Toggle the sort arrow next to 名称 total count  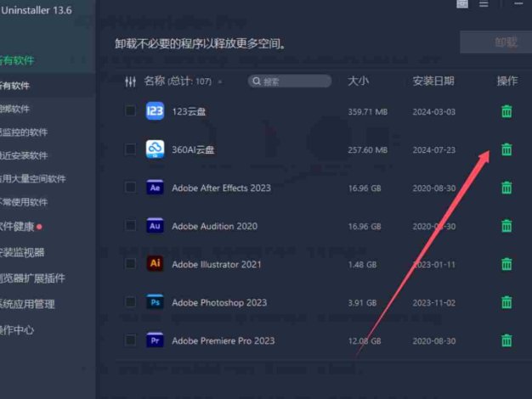[x=220, y=81]
